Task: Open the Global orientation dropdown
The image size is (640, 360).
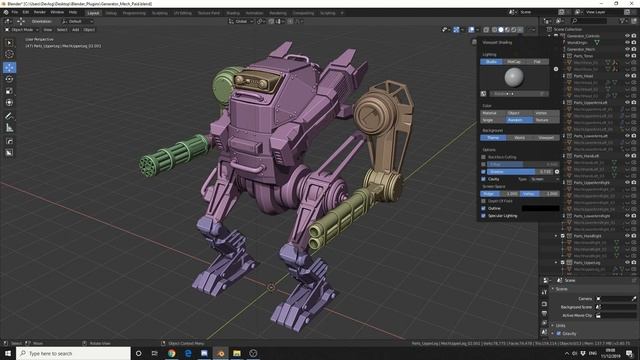Action: pos(241,21)
